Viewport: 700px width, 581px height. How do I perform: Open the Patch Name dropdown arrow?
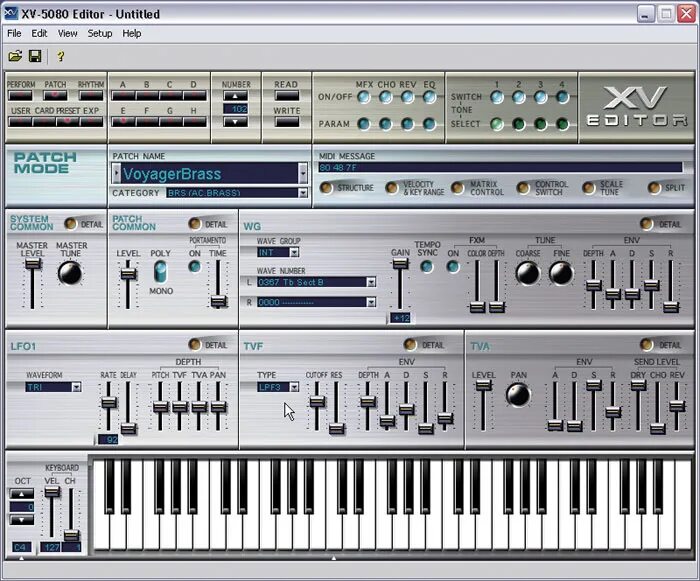tap(303, 173)
